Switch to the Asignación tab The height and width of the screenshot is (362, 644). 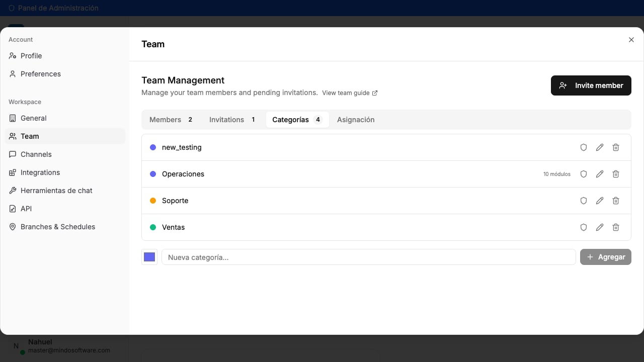coord(356,120)
